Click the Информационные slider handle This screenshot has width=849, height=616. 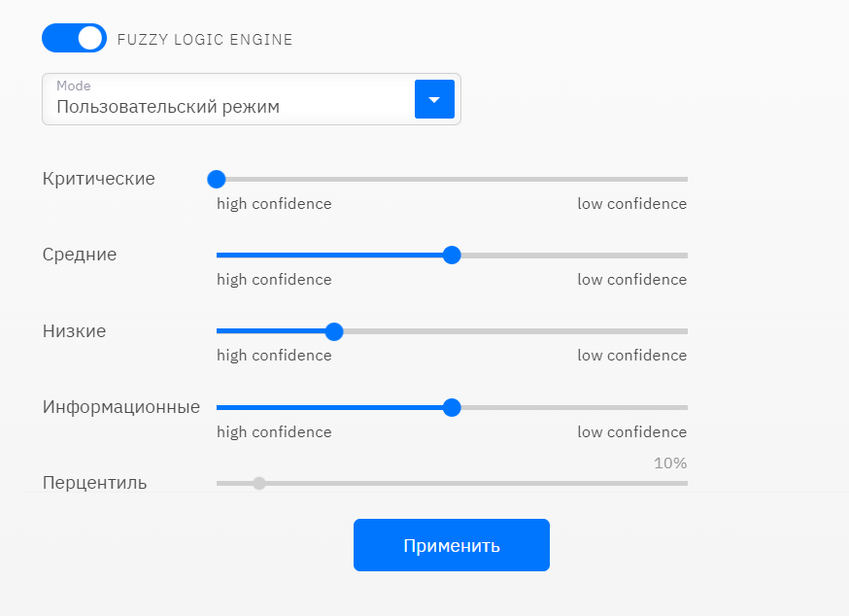point(451,407)
